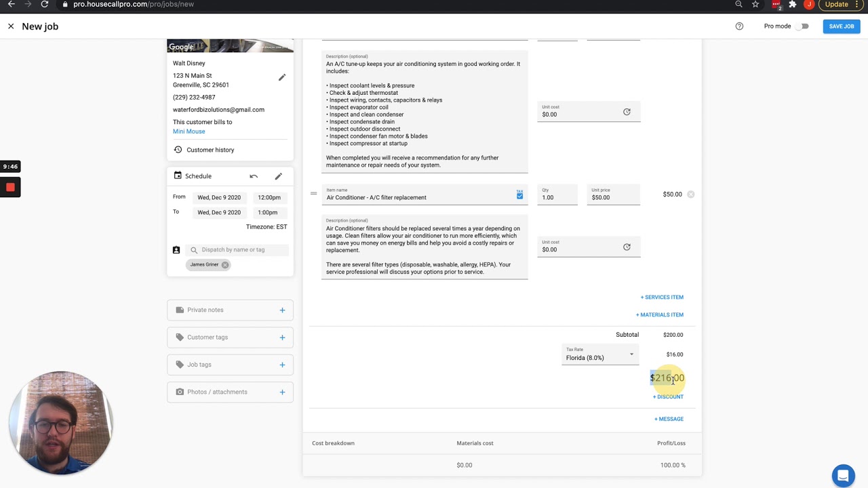Select the To date Wed, Dec 9 2020
Image resolution: width=868 pixels, height=488 pixels.
tap(219, 212)
